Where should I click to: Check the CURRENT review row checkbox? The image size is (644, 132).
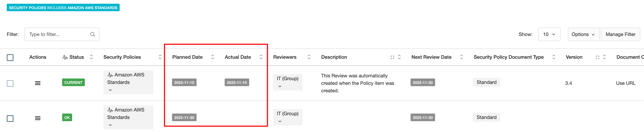10,84
